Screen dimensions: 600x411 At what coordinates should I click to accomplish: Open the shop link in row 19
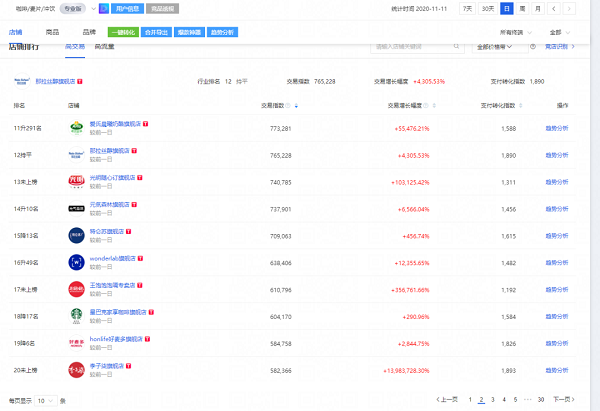point(116,339)
